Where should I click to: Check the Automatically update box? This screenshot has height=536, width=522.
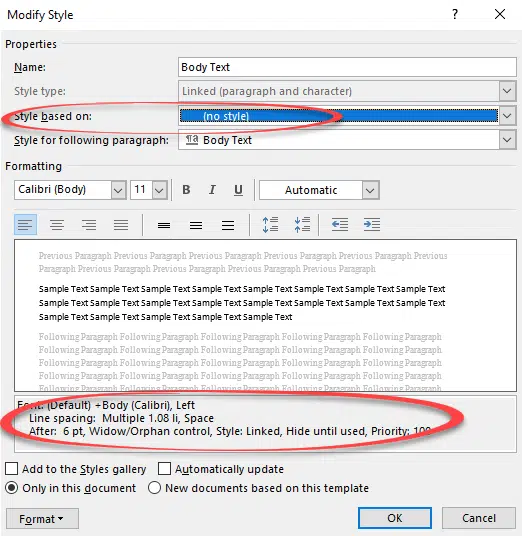pos(164,469)
